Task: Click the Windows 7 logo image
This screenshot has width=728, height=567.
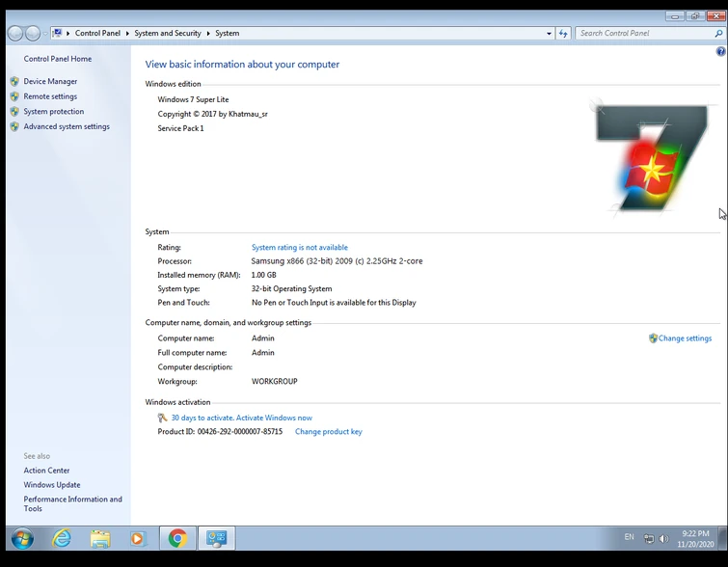Action: 651,157
